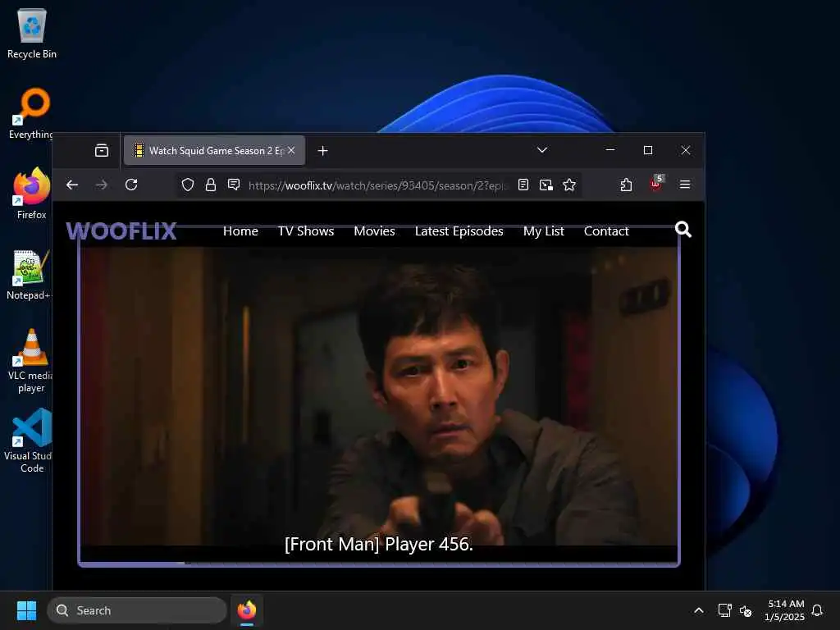Open Wooflix search magnifier
Viewport: 840px width, 630px height.
click(683, 230)
